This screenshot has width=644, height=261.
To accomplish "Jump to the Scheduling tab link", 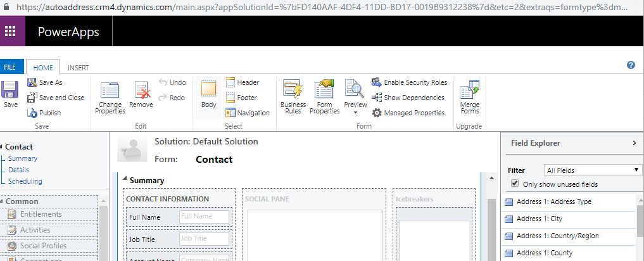I will (25, 181).
